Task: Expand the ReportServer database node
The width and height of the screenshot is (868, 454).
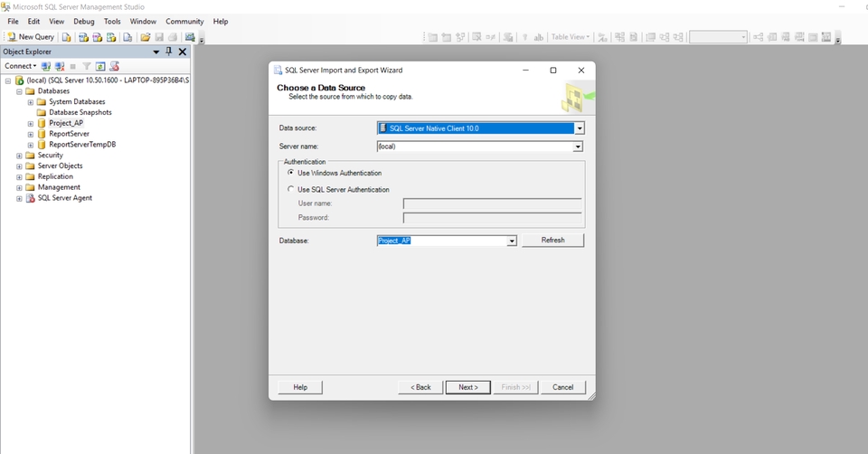Action: 31,134
